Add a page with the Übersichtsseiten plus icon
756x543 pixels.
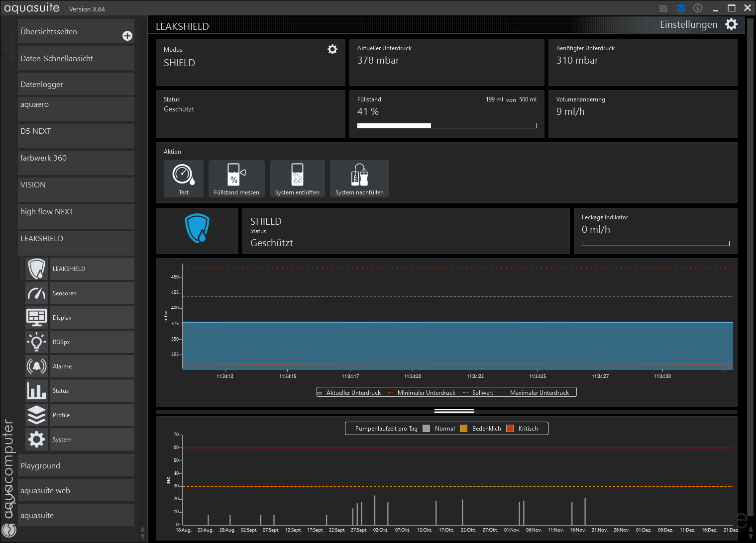tap(127, 36)
